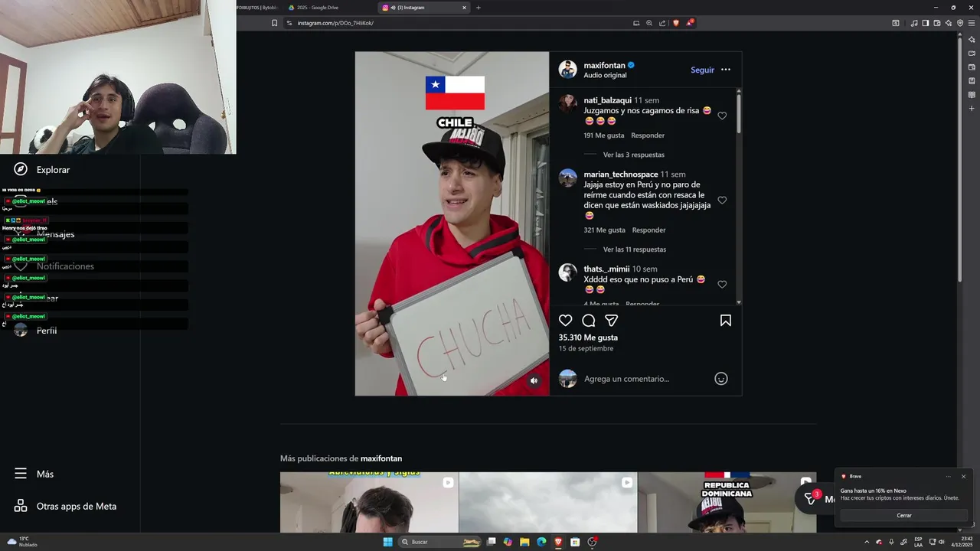Open the 35.310 Me gusta likes list

(x=588, y=337)
